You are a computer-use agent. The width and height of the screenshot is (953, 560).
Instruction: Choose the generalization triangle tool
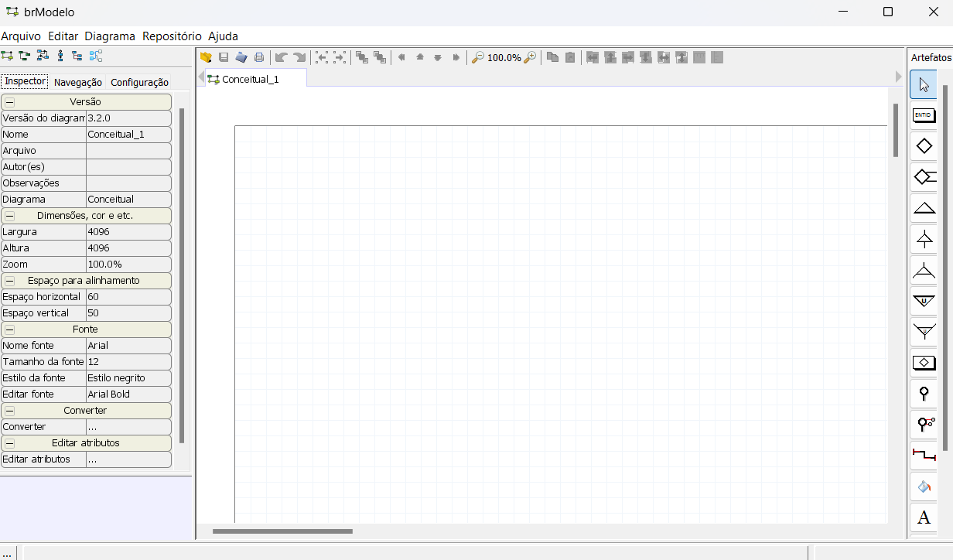tap(924, 207)
